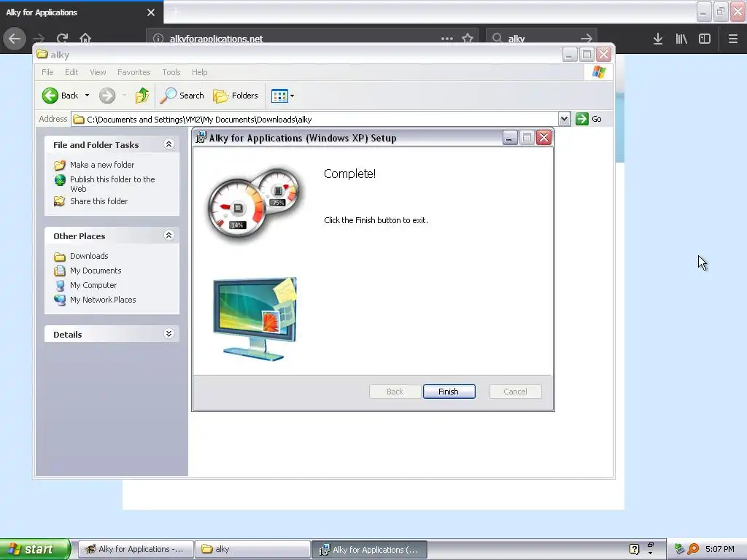Open Search in the Explorer toolbar
The width and height of the screenshot is (747, 560).
pos(182,96)
